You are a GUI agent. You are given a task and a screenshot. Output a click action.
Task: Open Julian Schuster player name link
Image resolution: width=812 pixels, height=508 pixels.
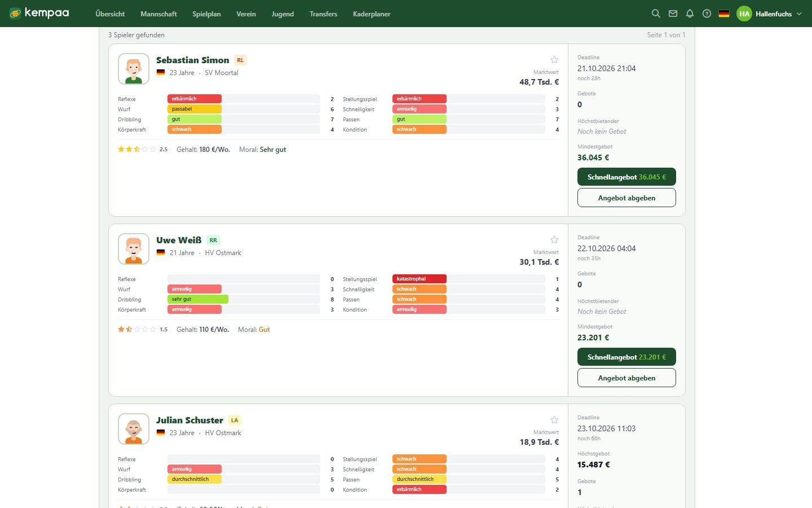coord(189,420)
